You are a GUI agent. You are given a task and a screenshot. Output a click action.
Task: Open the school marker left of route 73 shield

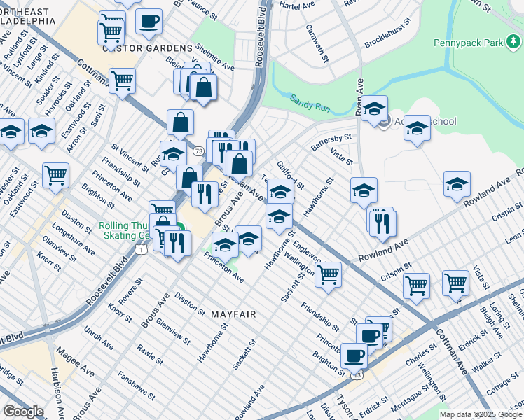point(173,155)
